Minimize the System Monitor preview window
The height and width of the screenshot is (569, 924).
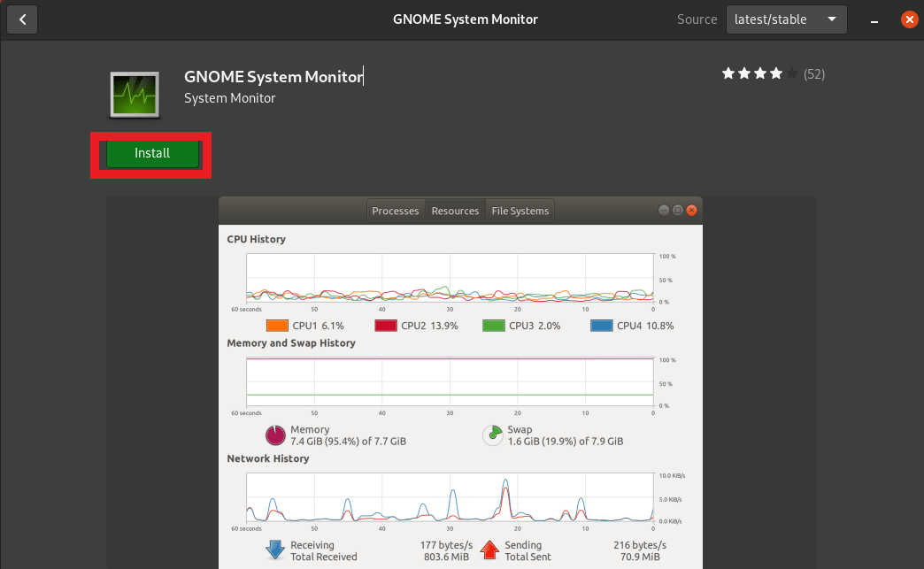(x=663, y=210)
